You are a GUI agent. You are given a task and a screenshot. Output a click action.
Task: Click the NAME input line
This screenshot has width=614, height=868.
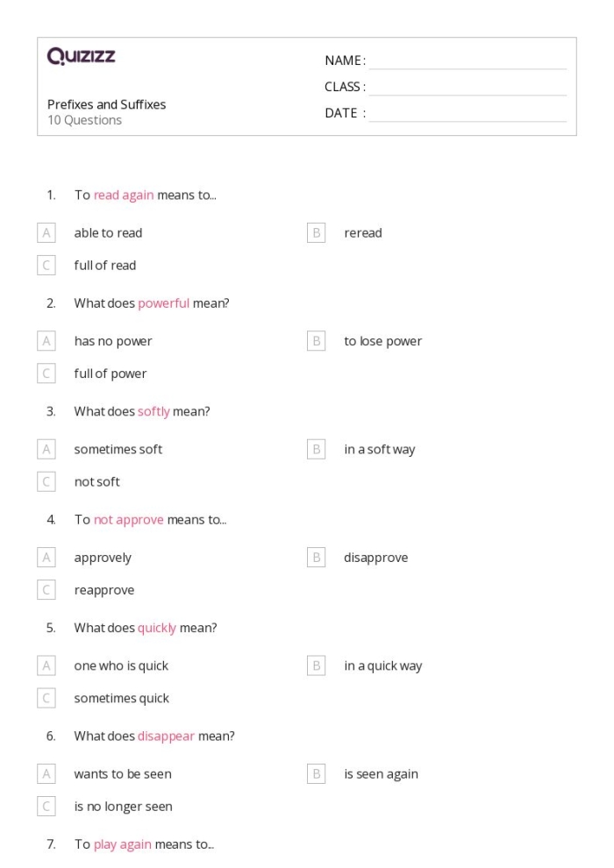click(468, 60)
